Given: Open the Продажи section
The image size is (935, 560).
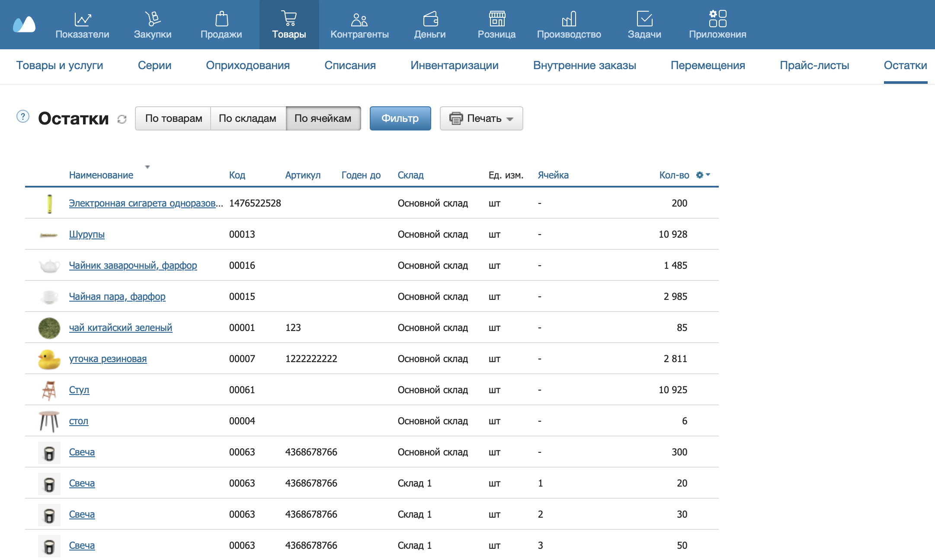Looking at the screenshot, I should point(221,25).
